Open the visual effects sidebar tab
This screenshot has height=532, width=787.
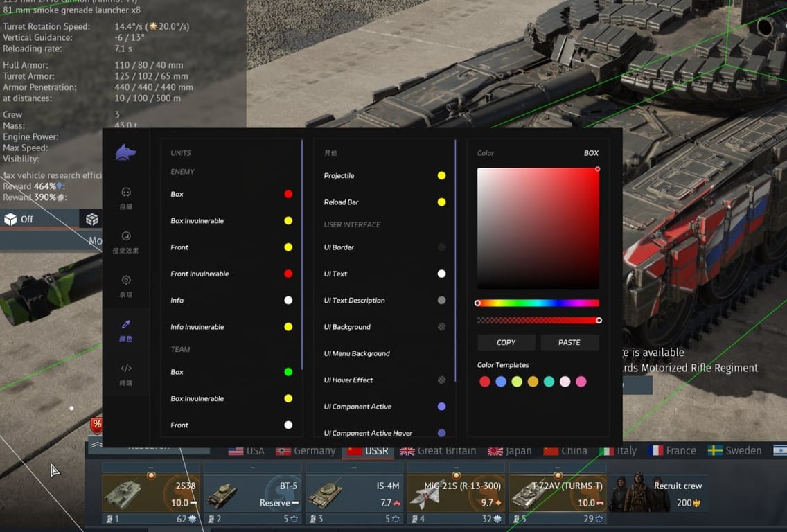126,242
